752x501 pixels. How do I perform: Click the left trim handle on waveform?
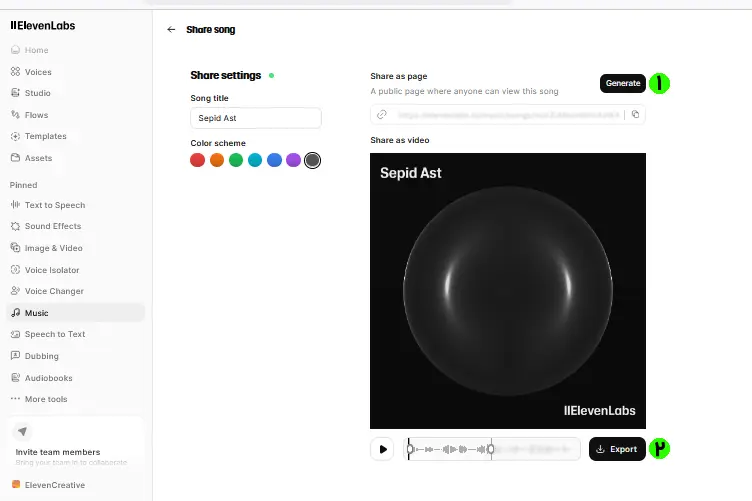click(410, 449)
